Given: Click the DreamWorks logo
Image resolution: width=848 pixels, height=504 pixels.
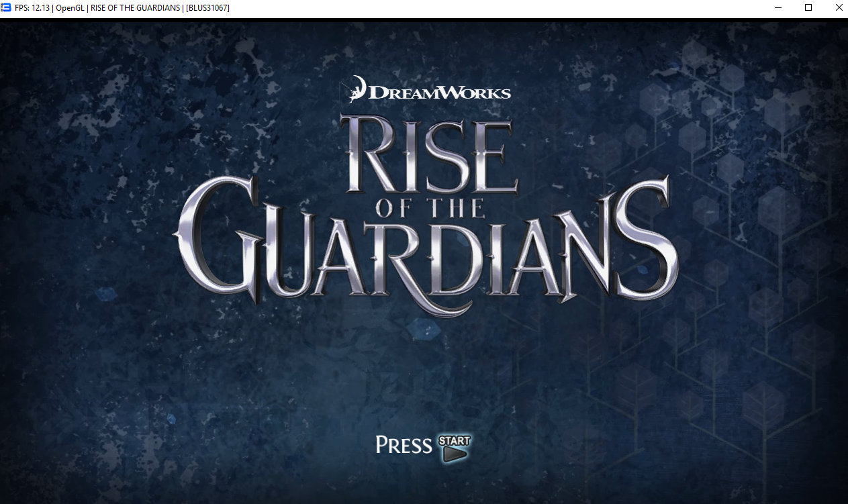Looking at the screenshot, I should (x=430, y=89).
